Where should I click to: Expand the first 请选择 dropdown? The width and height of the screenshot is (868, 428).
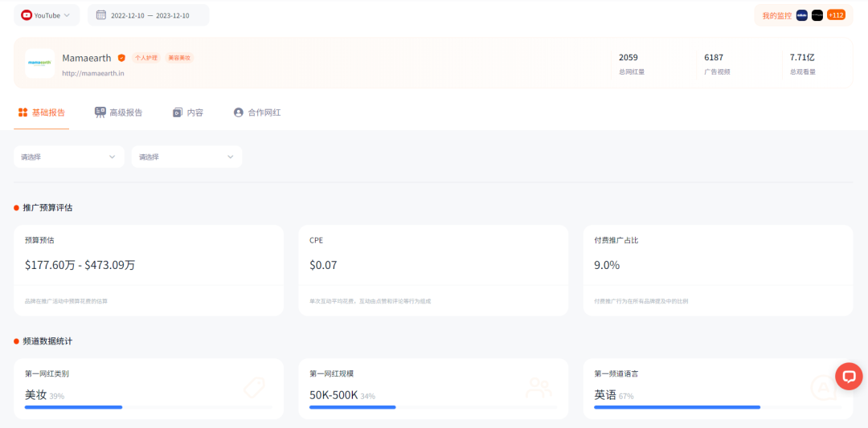(x=68, y=157)
